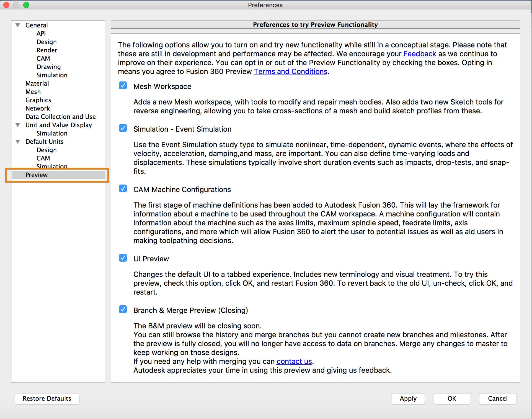This screenshot has height=419, width=532.
Task: Close the Preferences window with red button
Action: click(x=6, y=5)
